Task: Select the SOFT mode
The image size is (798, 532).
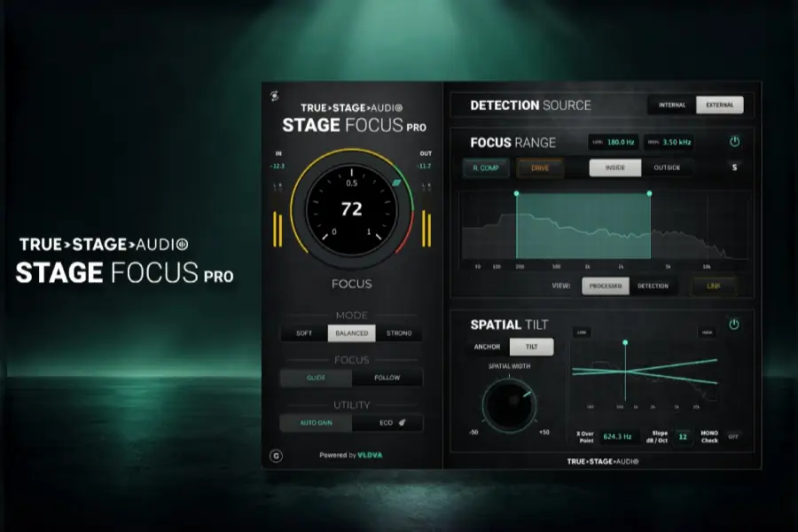Action: pyautogui.click(x=304, y=333)
